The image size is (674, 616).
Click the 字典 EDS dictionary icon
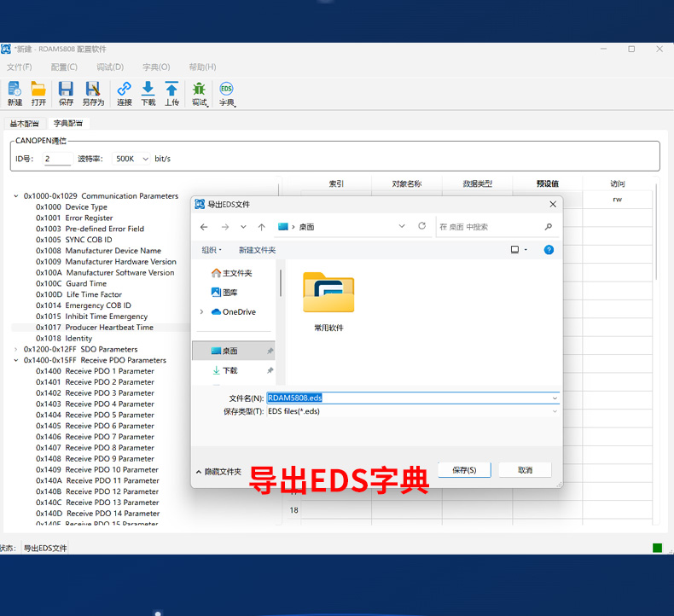point(226,90)
